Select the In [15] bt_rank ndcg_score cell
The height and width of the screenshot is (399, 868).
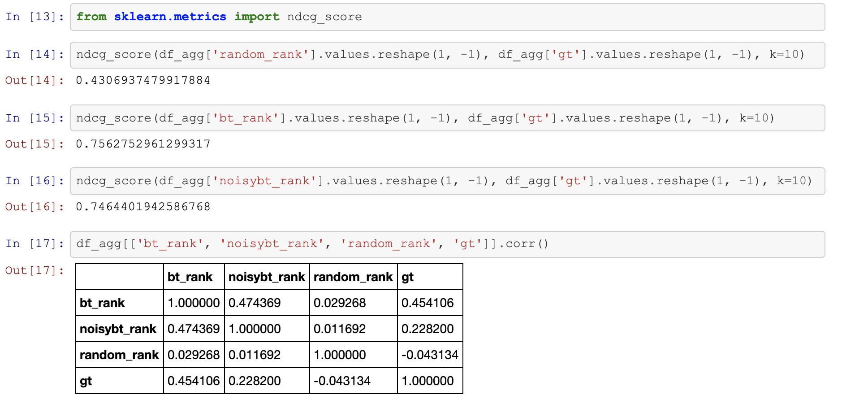click(447, 118)
